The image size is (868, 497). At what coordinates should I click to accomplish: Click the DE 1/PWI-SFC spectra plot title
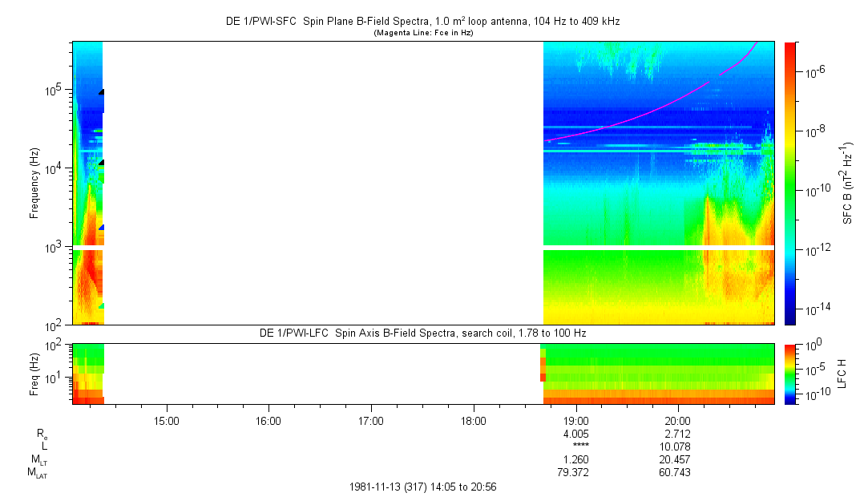(424, 22)
